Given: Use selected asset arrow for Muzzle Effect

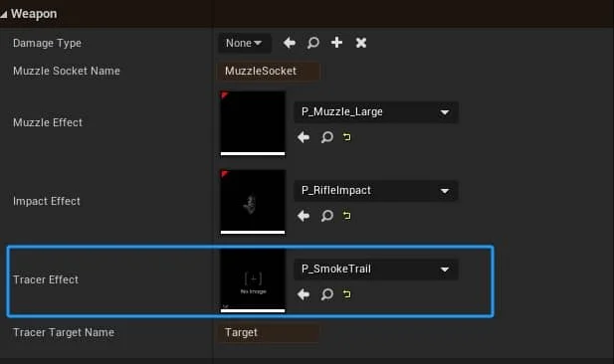Looking at the screenshot, I should [x=304, y=137].
